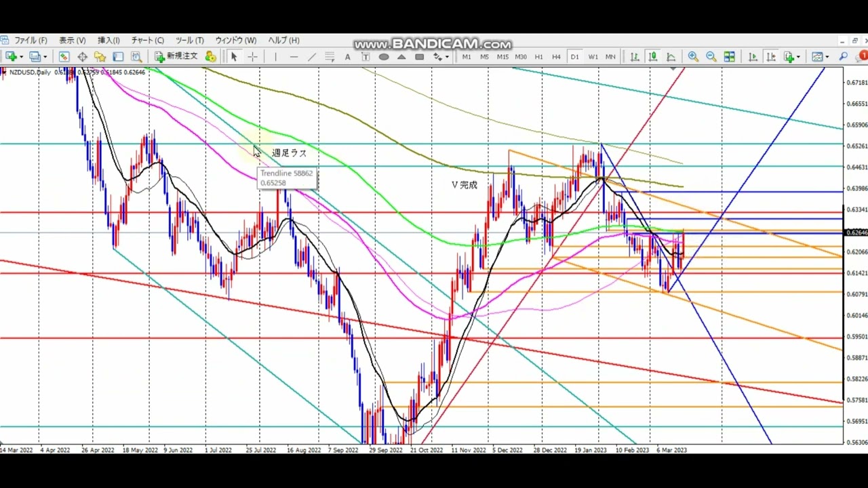Open the tile windows layout icon
868x488 pixels.
730,57
